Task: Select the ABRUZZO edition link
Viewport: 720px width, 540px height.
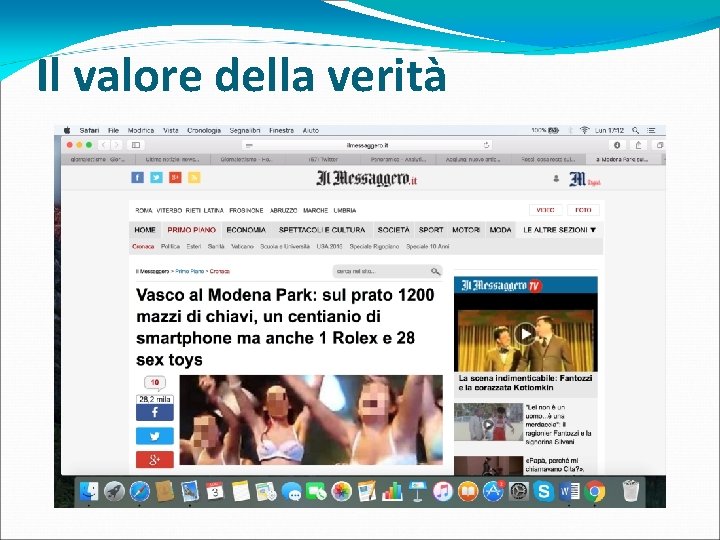Action: pyautogui.click(x=283, y=210)
